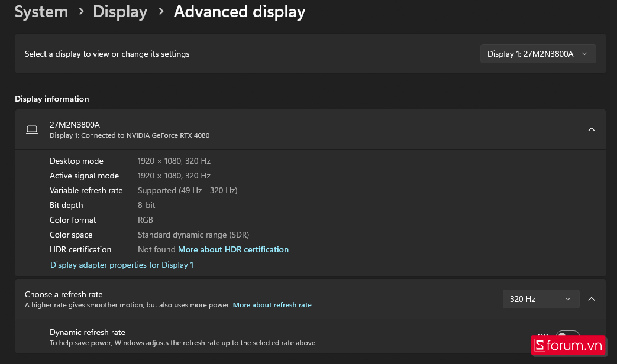Go back to System breadcrumb
This screenshot has height=364, width=617.
click(41, 12)
